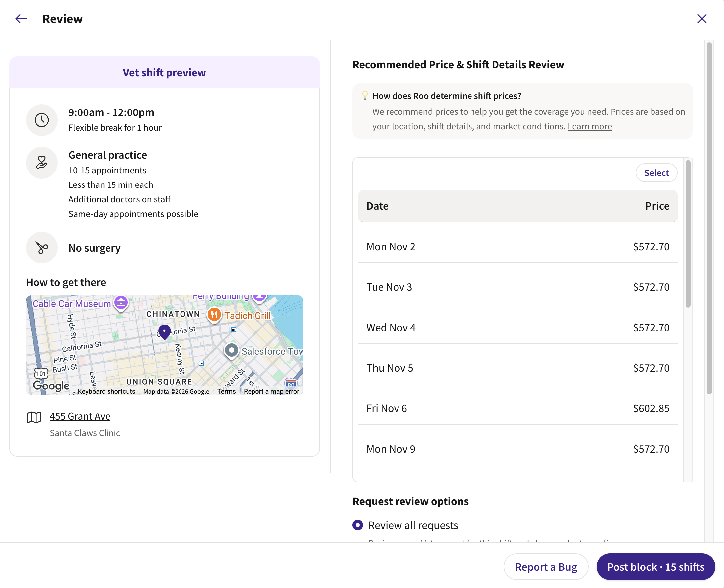Click the purple clinic location pin on map
Screen dimensions: 724x588
tap(165, 331)
